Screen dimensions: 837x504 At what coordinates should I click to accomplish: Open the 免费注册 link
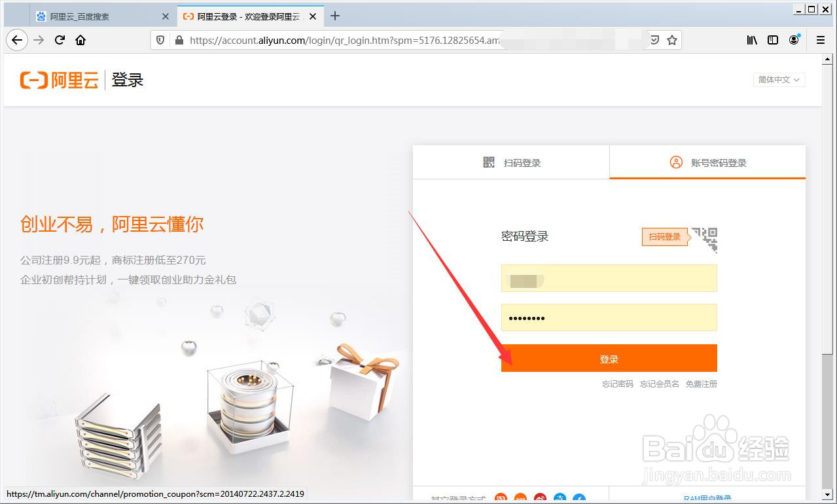[x=702, y=384]
